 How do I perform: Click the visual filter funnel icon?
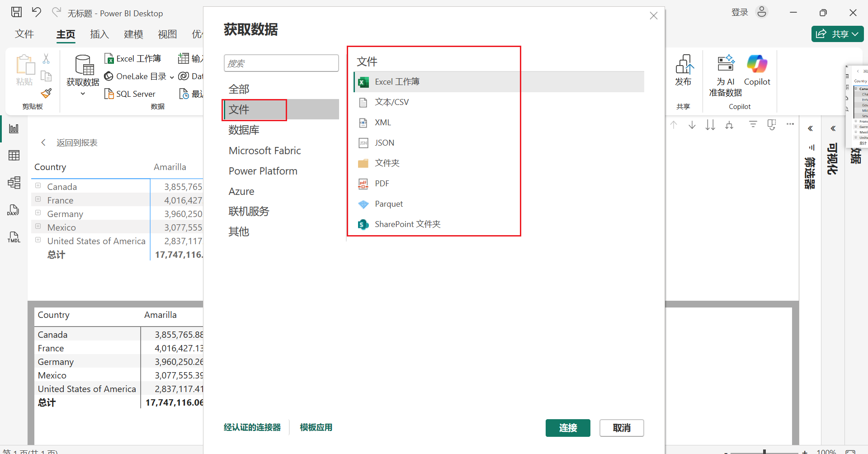pyautogui.click(x=753, y=124)
